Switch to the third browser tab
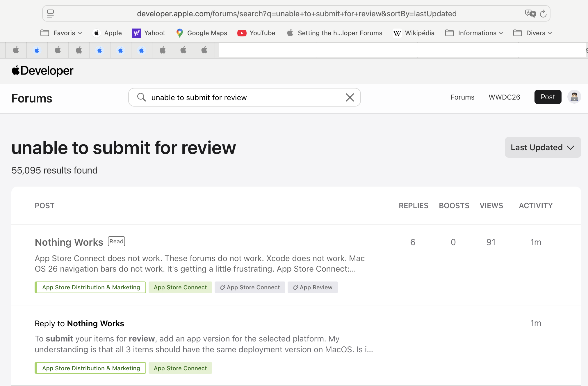Screen dimensions: 588x386 [58, 50]
